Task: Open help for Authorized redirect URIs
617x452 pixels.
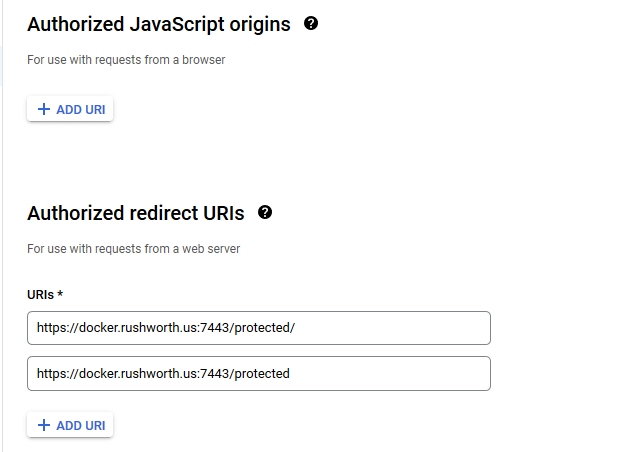Action: (265, 212)
